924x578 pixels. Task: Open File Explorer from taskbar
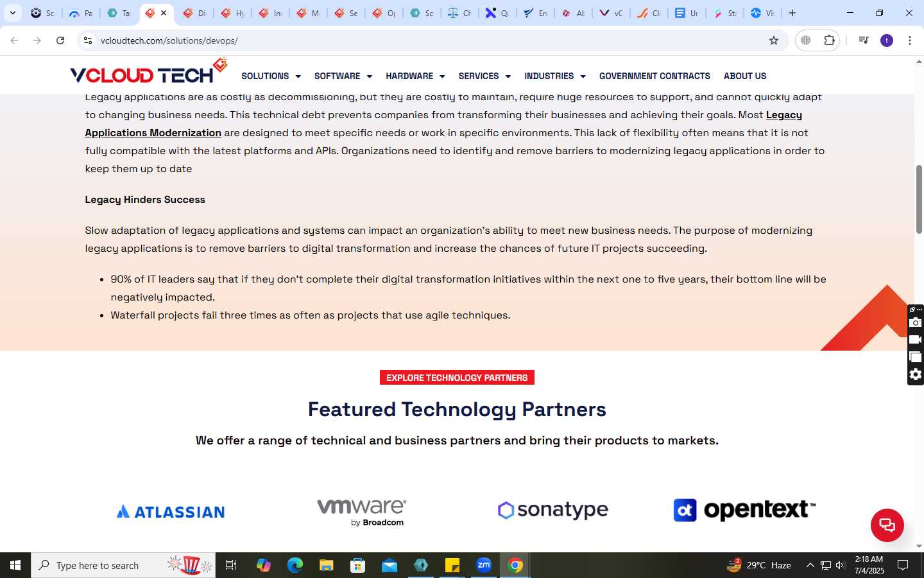point(327,565)
